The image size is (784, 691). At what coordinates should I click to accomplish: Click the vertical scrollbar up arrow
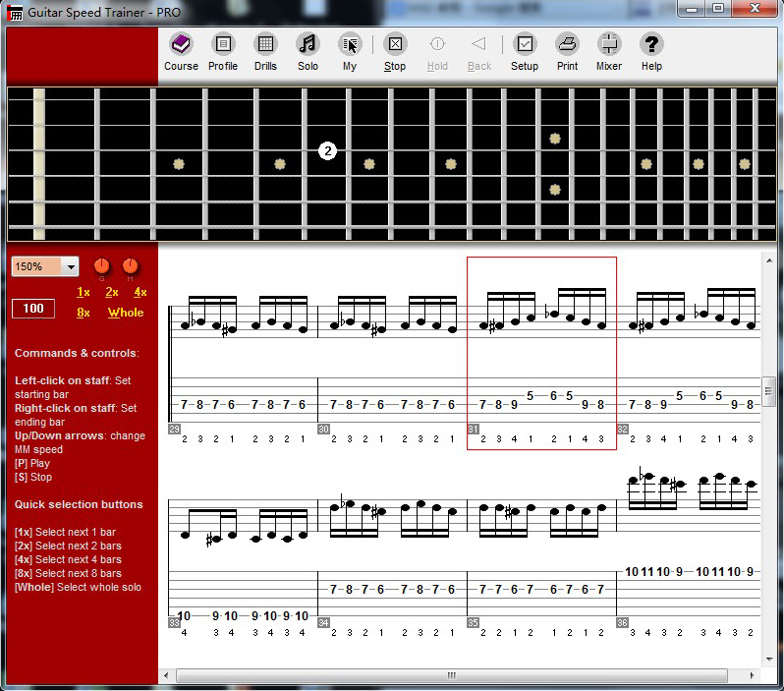[x=769, y=260]
